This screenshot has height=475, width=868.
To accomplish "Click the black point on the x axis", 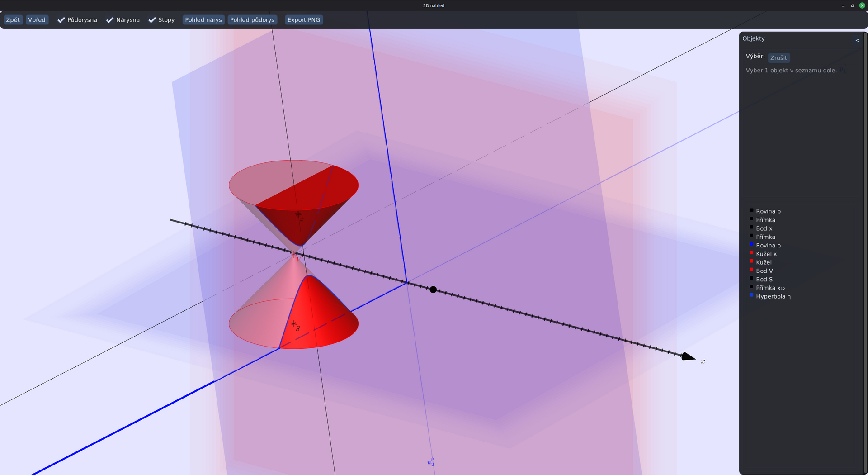I will click(x=433, y=290).
